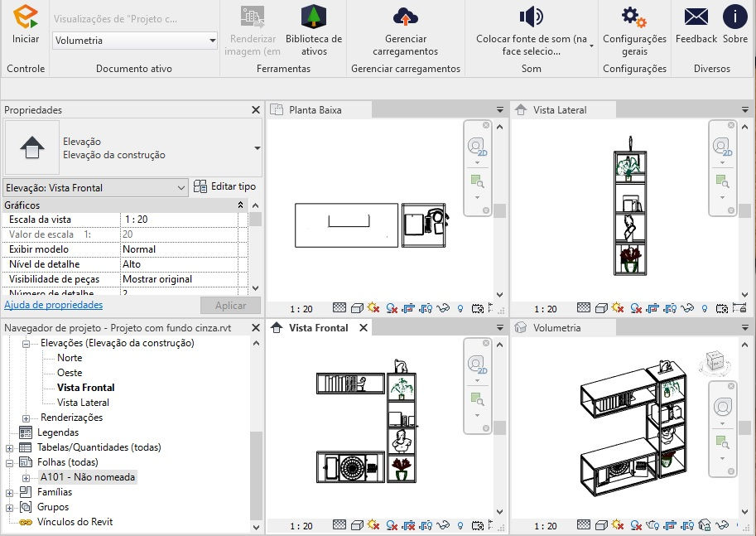Select Vínculos do Revit tree item
Screen dimensions: 756x536
coord(75,522)
